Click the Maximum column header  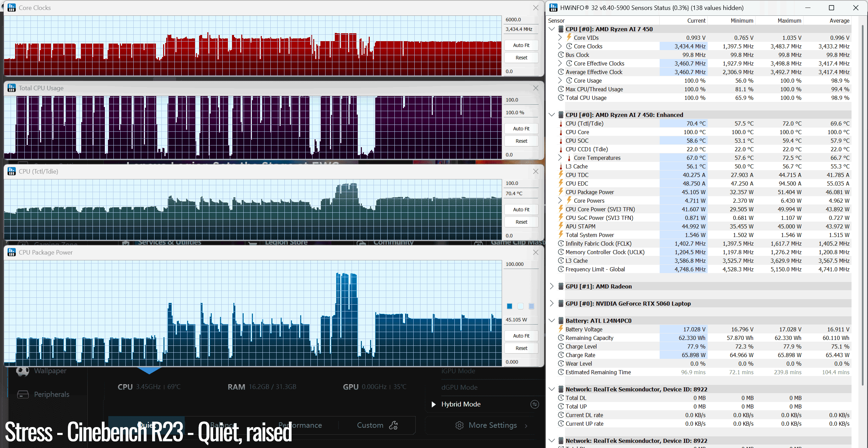point(789,21)
